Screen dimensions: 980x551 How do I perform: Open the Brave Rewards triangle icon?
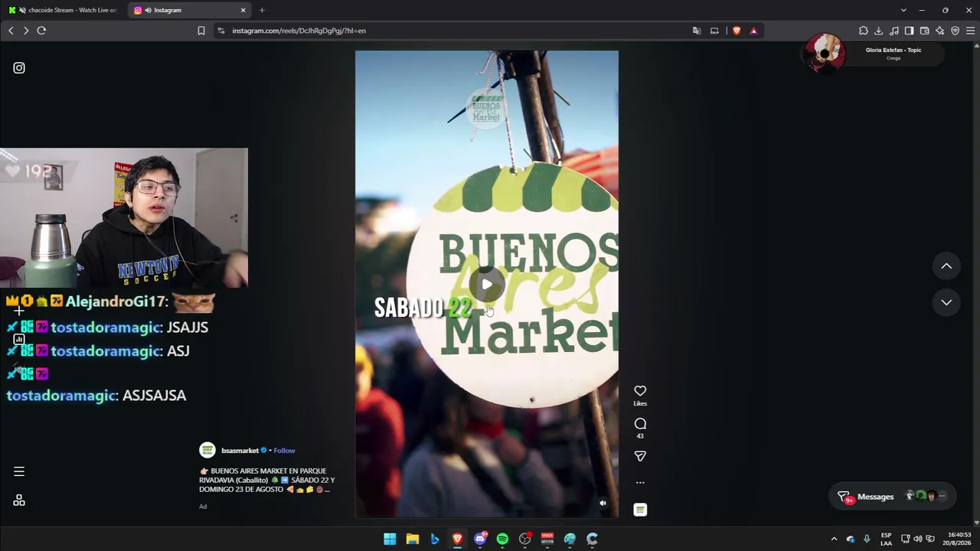753,31
